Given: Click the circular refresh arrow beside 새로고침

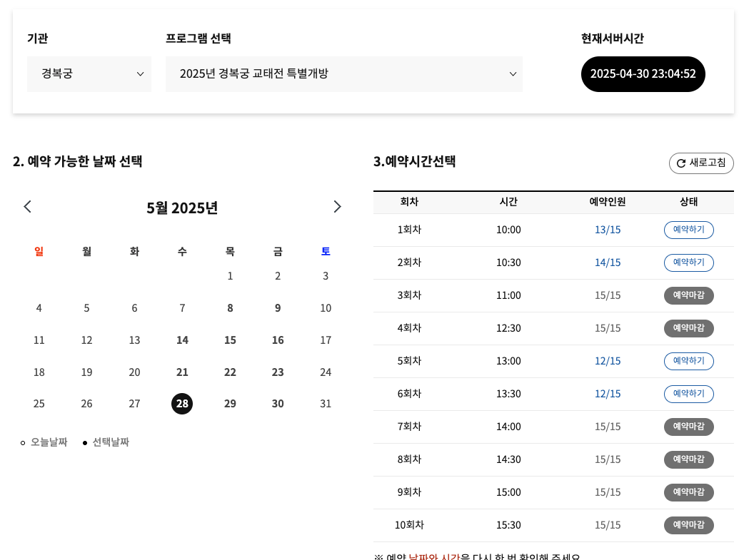Looking at the screenshot, I should (680, 163).
